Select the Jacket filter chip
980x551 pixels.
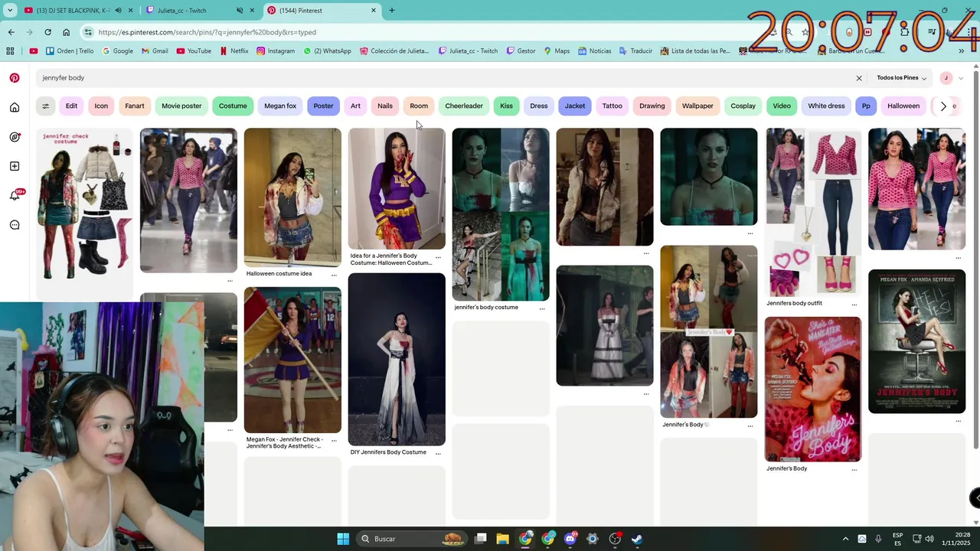point(575,106)
